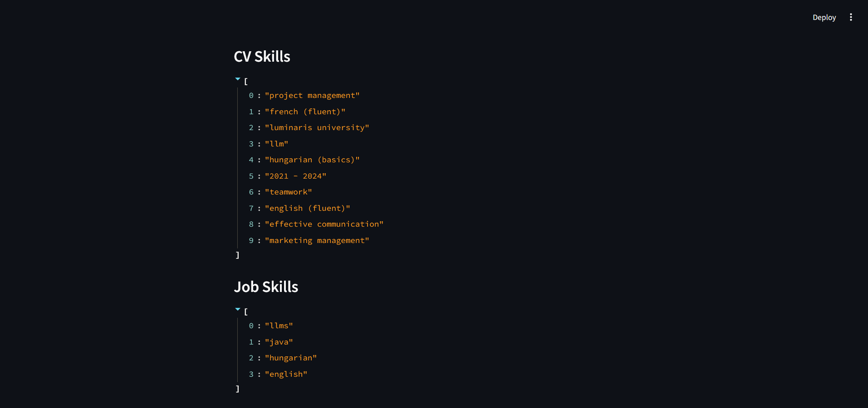Screen dimensions: 868x408
Task: Select the "english (fluent)" entry
Action: [307, 208]
